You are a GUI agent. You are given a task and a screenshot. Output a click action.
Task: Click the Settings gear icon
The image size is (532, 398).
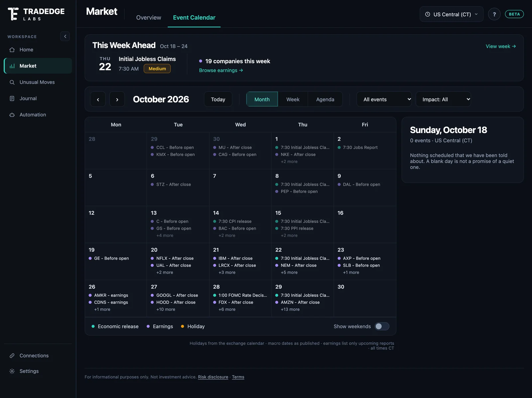click(12, 371)
